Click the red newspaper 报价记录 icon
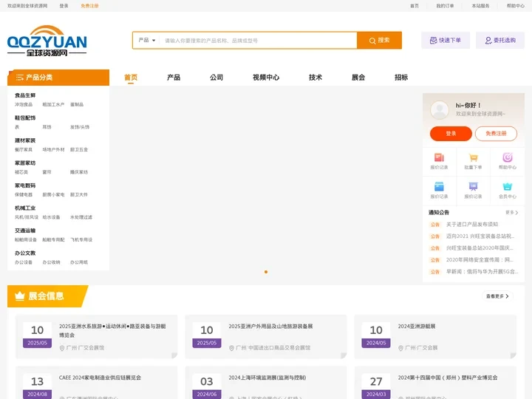 coord(439,157)
